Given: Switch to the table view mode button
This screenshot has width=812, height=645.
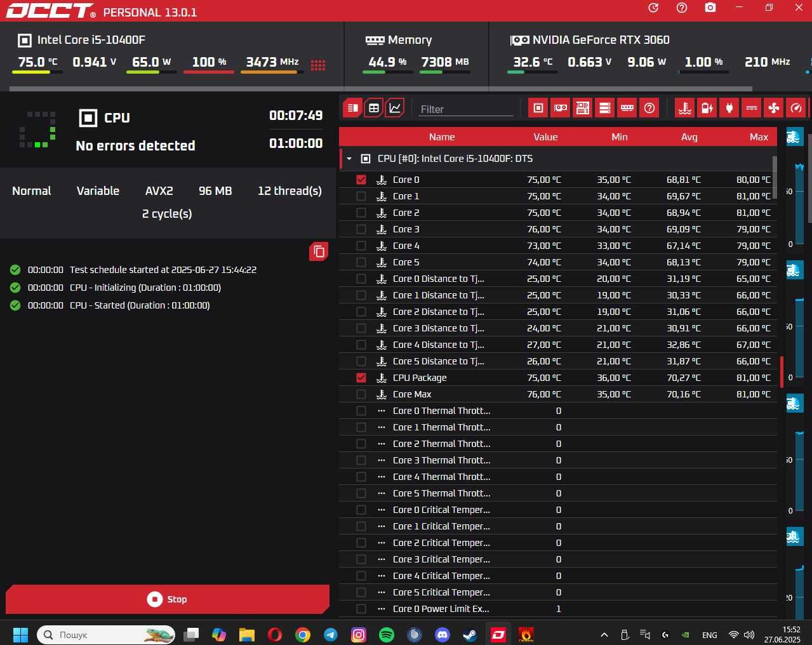Looking at the screenshot, I should [374, 108].
